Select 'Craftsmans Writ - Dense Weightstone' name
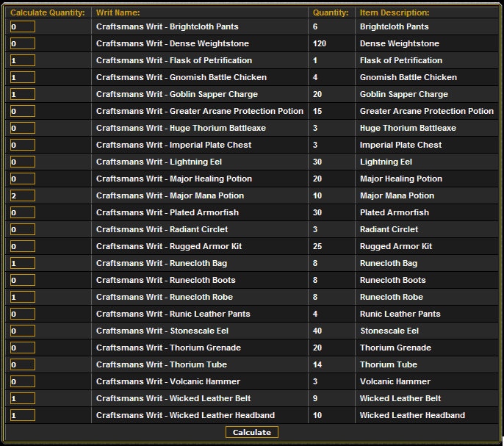This screenshot has width=504, height=446. pyautogui.click(x=173, y=43)
